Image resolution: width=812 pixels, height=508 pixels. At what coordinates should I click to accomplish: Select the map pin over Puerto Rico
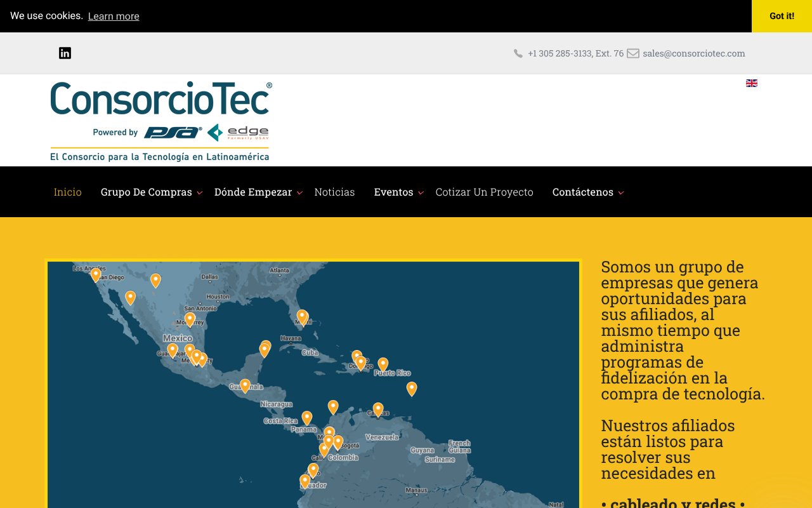[383, 363]
